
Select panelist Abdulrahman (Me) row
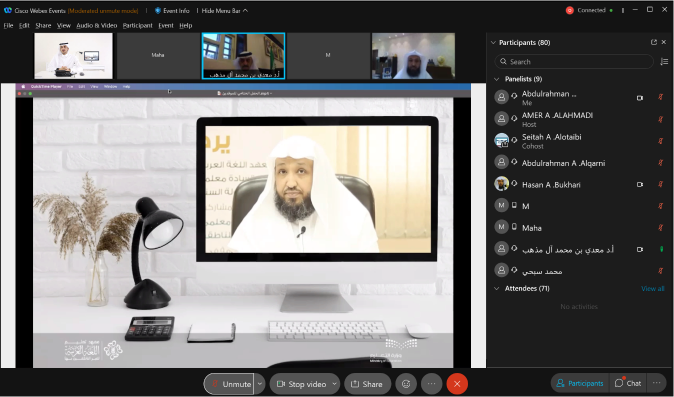(580, 98)
